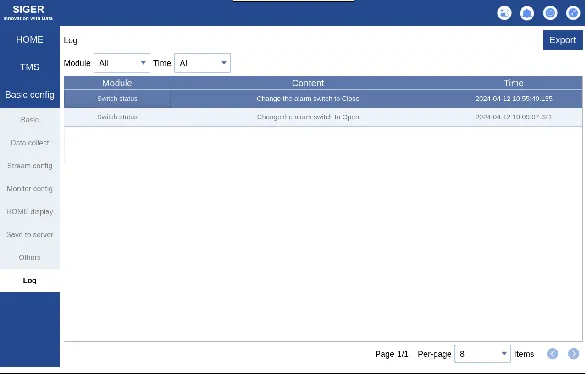
Task: Open the Per-page items dropdown
Action: [x=482, y=353]
